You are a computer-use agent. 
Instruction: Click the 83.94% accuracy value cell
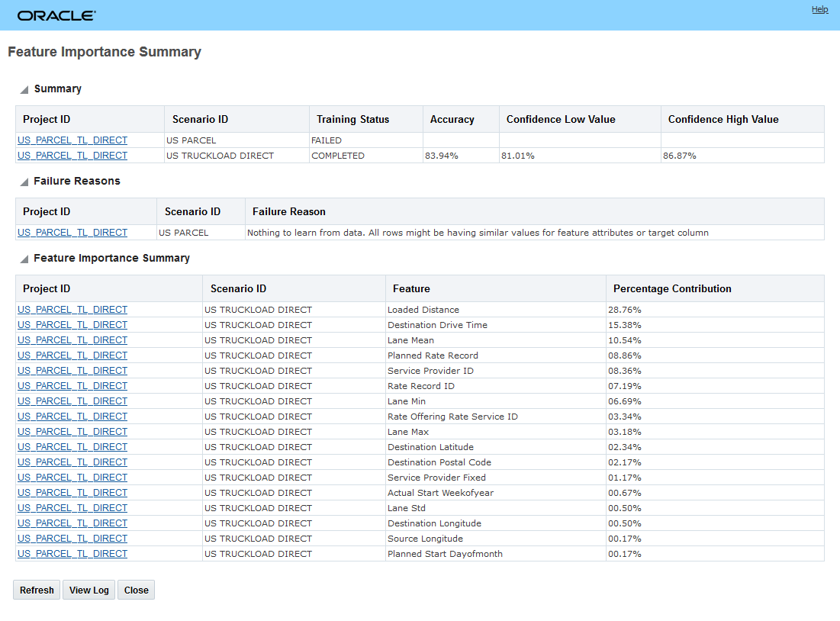tap(441, 156)
